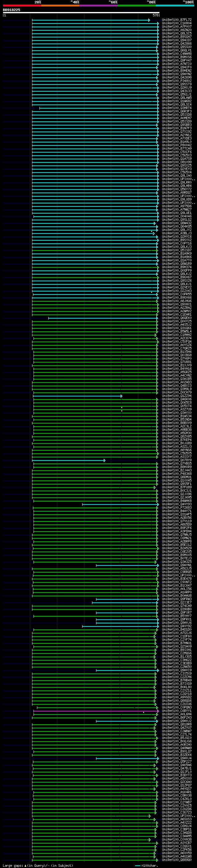197x868 pixels.
Task: Select the UniRef100_A3BLJ3 label
Action: click(x=177, y=233)
